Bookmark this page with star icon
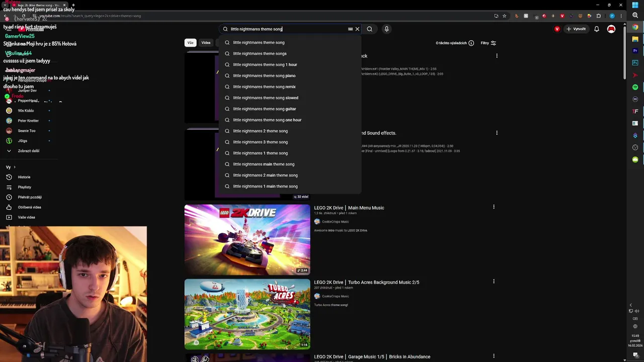644x362 pixels. 504,16
